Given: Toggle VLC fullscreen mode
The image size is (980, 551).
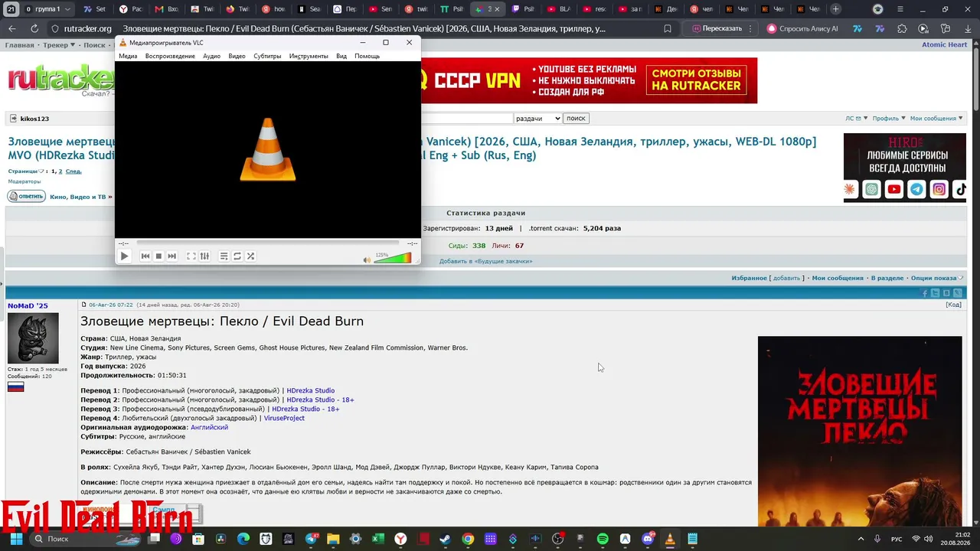Looking at the screenshot, I should click(191, 256).
